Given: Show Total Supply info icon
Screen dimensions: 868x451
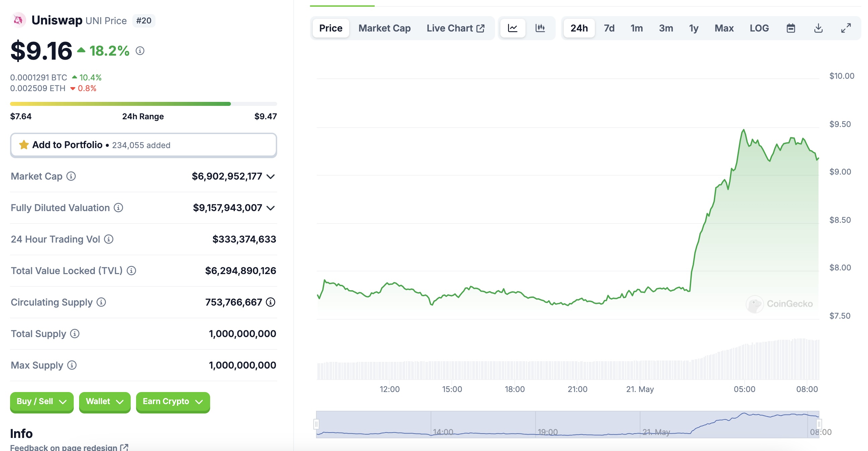Looking at the screenshot, I should [x=75, y=334].
